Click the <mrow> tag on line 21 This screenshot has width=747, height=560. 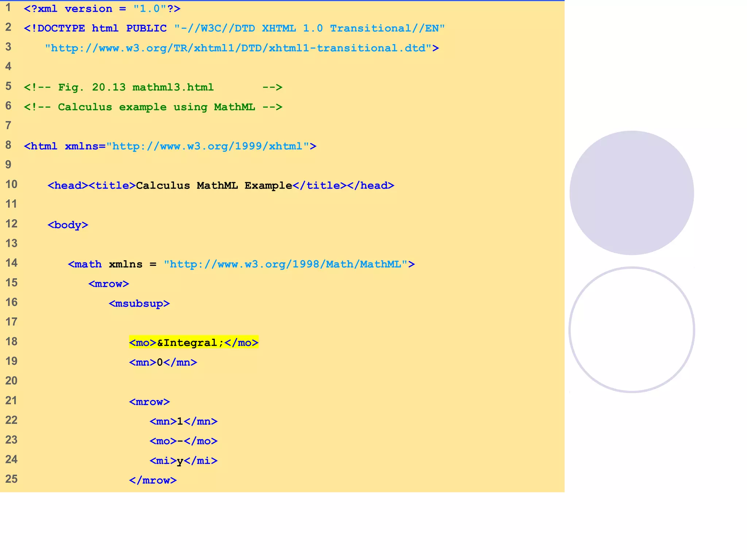(150, 402)
